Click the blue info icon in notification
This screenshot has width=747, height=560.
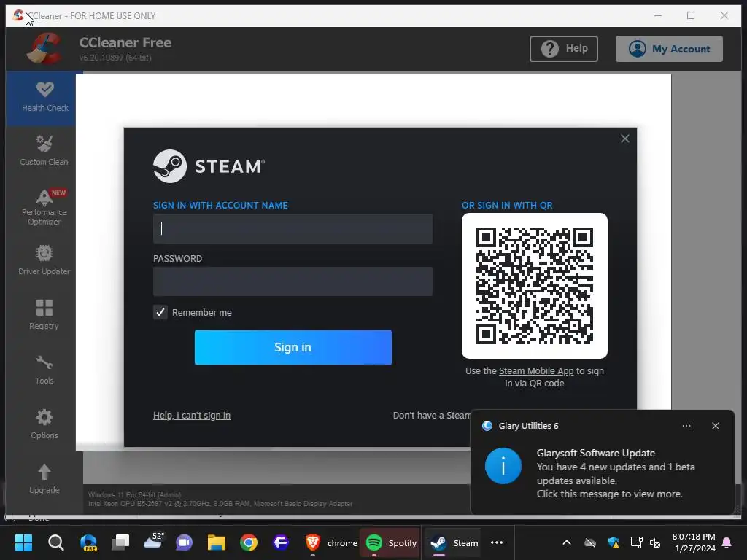point(503,466)
